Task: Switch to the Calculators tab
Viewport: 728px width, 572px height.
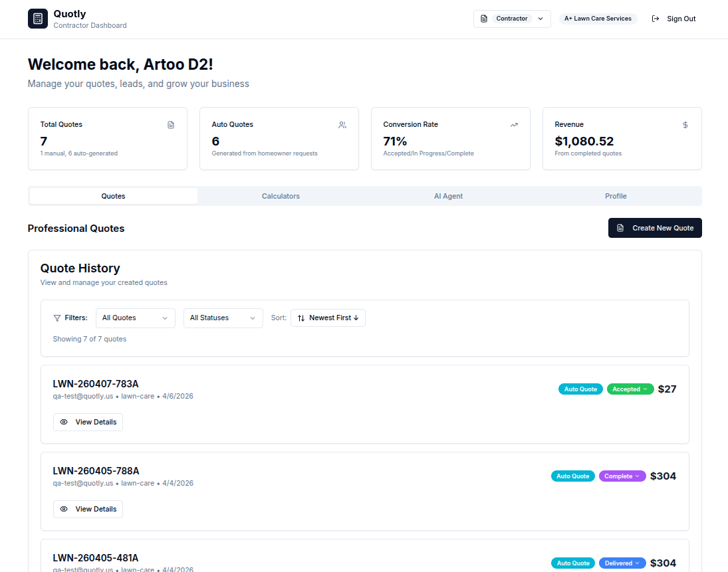Action: (x=281, y=196)
